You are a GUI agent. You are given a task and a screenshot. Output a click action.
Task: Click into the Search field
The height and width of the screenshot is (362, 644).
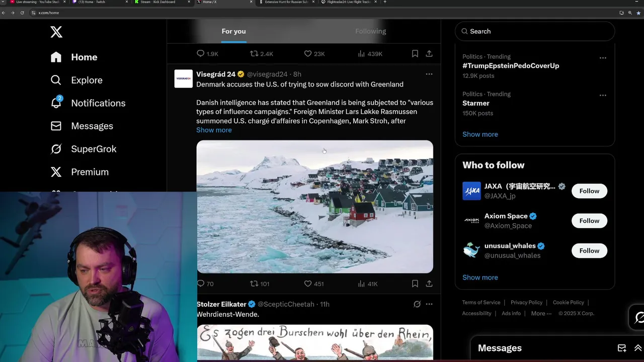535,31
